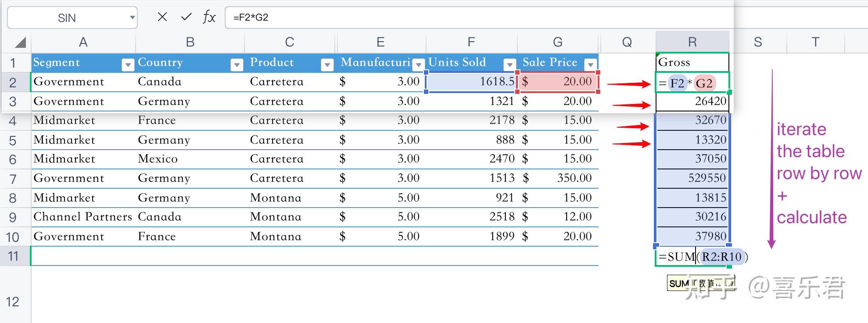The height and width of the screenshot is (323, 868).
Task: Select column R header
Action: (x=692, y=42)
